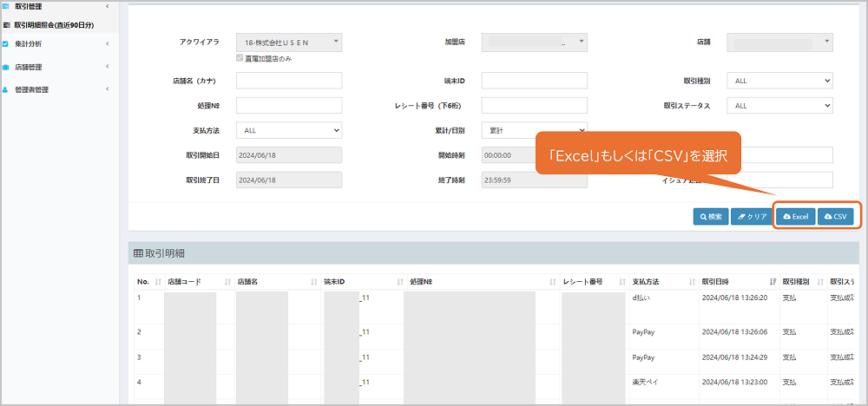This screenshot has height=406, width=868.
Task: Click the 店舗名(カナ) input field
Action: (289, 81)
